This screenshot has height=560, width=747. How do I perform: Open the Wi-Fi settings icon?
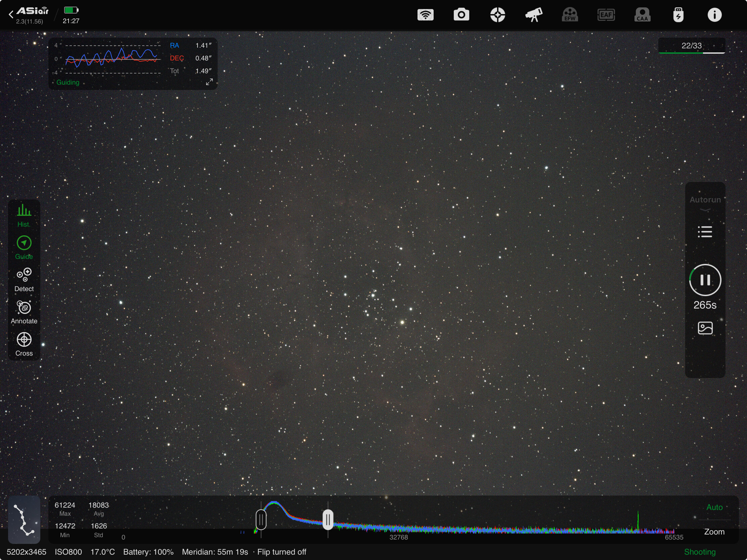[x=425, y=15]
